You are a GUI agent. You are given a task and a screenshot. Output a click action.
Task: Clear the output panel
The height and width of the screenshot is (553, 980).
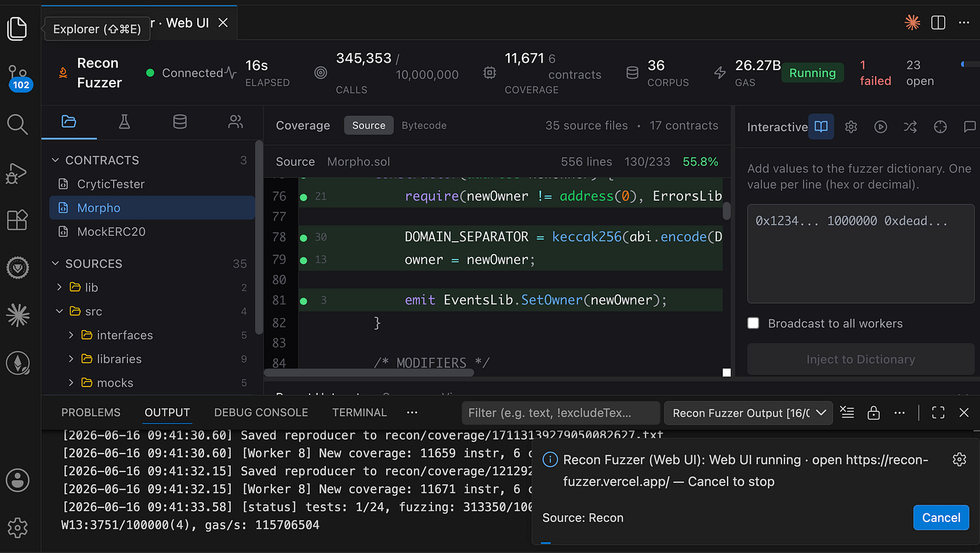(847, 412)
